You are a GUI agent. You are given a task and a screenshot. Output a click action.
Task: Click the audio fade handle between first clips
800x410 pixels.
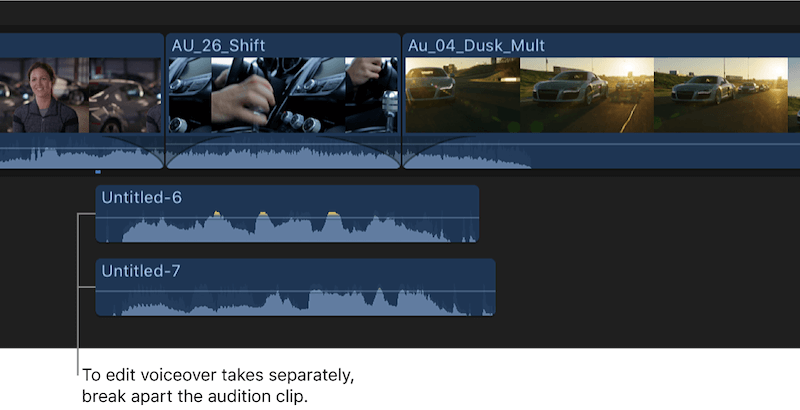[164, 165]
